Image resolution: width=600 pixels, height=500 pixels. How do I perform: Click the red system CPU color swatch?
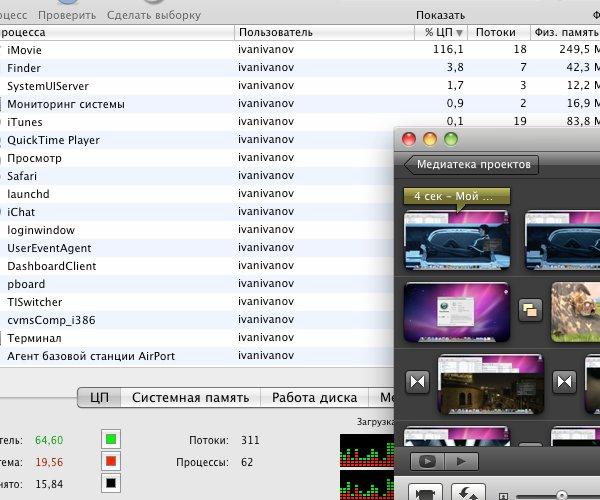pos(111,461)
